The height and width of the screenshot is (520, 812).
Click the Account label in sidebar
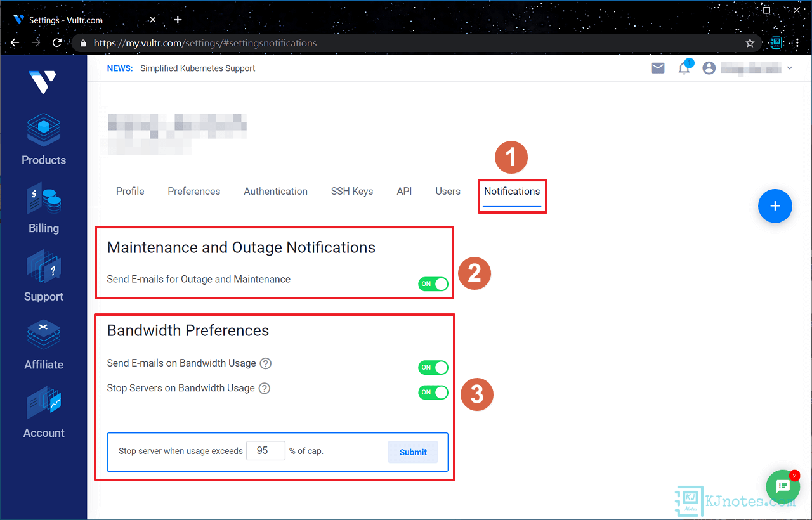click(x=44, y=433)
